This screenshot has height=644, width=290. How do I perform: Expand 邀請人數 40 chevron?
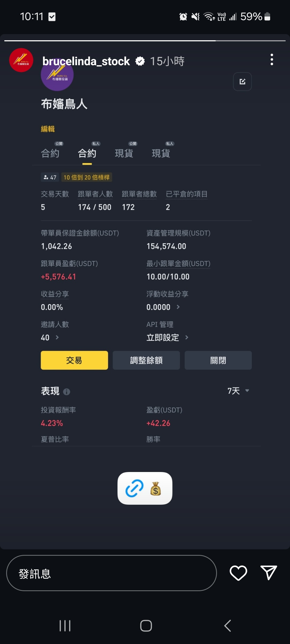[x=57, y=337]
